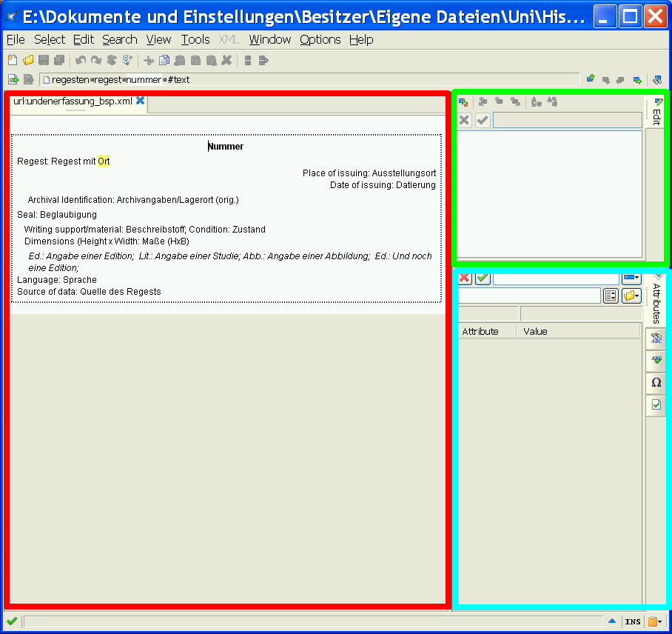The height and width of the screenshot is (634, 672).
Task: Cut the selection with the scissors icon
Action: click(x=149, y=61)
